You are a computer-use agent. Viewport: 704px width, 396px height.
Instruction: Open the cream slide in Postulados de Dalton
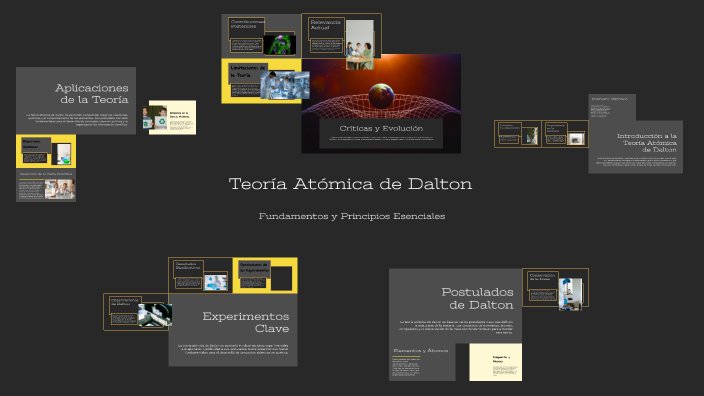(496, 362)
